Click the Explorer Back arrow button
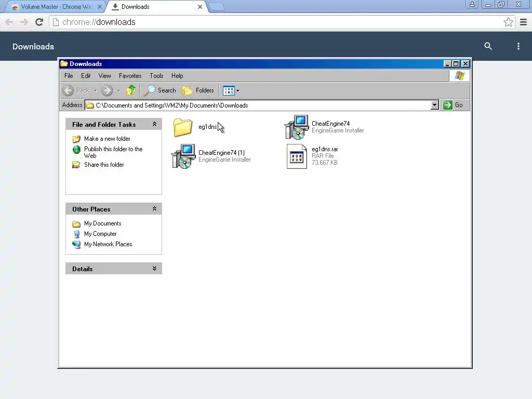Image resolution: width=532 pixels, height=399 pixels. 68,90
